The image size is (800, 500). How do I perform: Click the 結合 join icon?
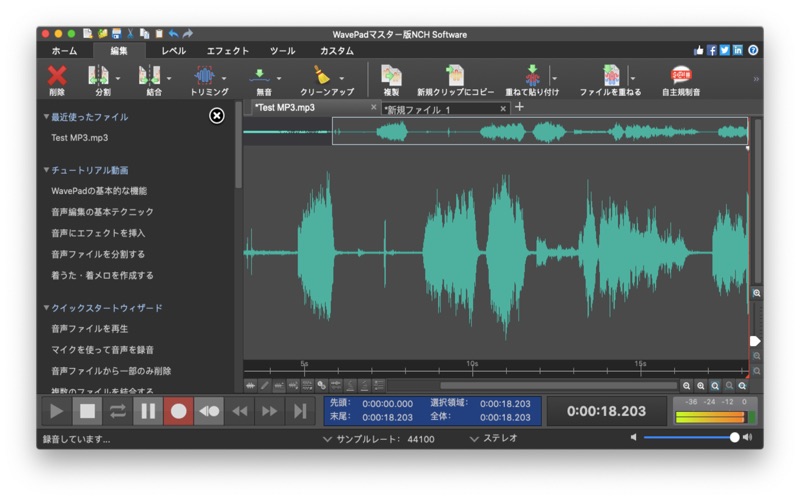point(149,76)
